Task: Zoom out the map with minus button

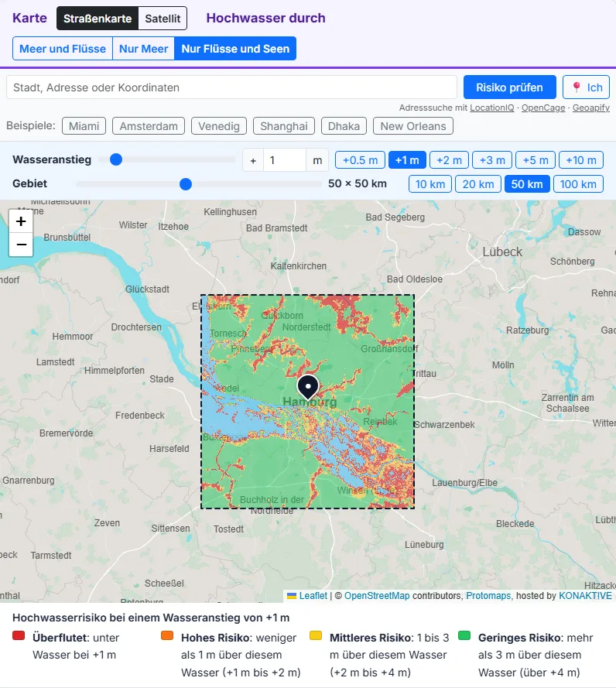Action: [x=21, y=245]
